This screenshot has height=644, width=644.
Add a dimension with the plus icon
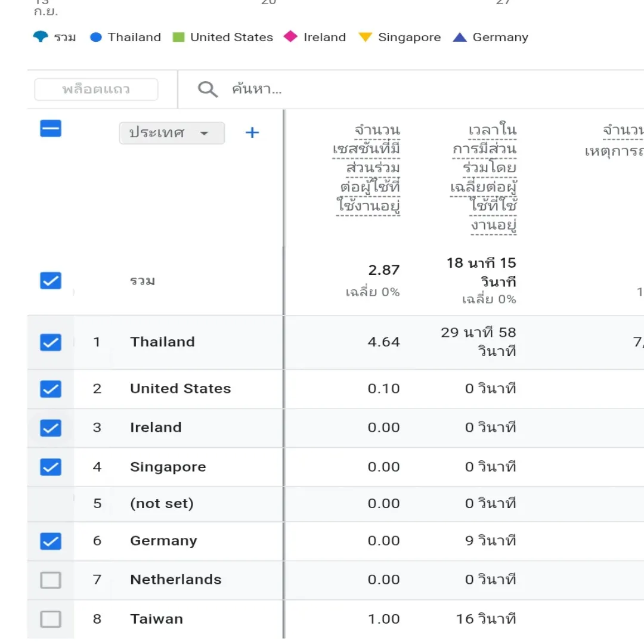click(x=252, y=132)
